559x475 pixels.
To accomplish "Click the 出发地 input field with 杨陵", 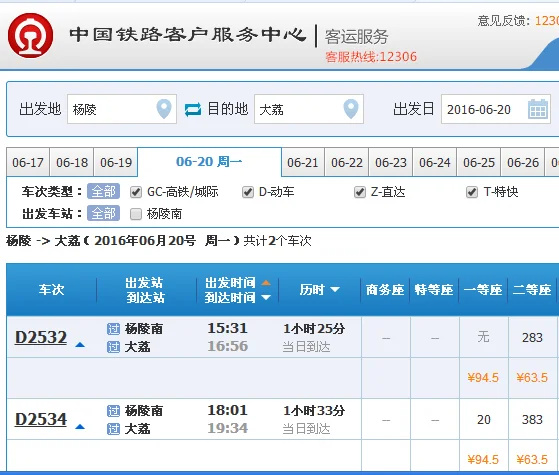I will 122,109.
